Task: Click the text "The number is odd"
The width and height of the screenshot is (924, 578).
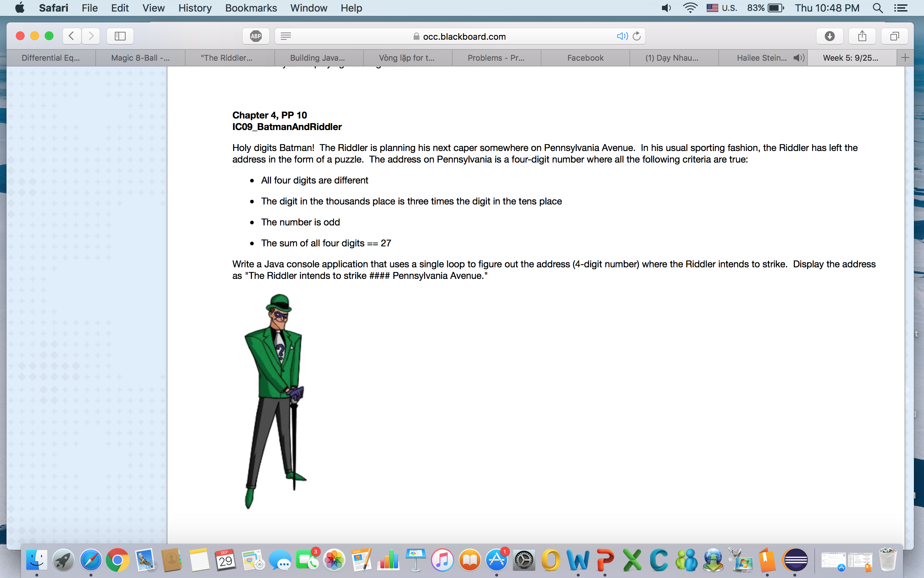Action: [x=300, y=222]
